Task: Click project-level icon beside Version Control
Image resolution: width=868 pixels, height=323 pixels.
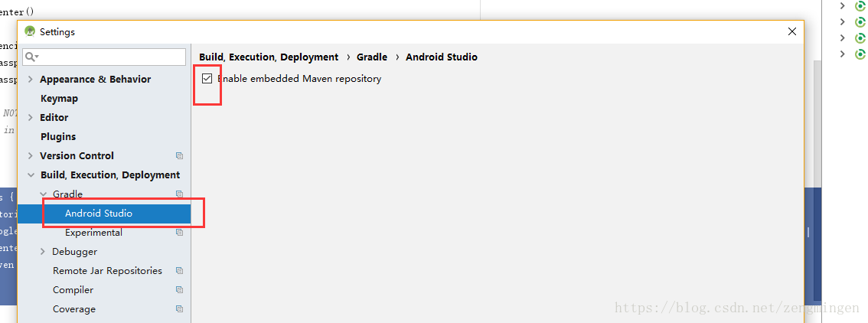Action: click(x=179, y=156)
